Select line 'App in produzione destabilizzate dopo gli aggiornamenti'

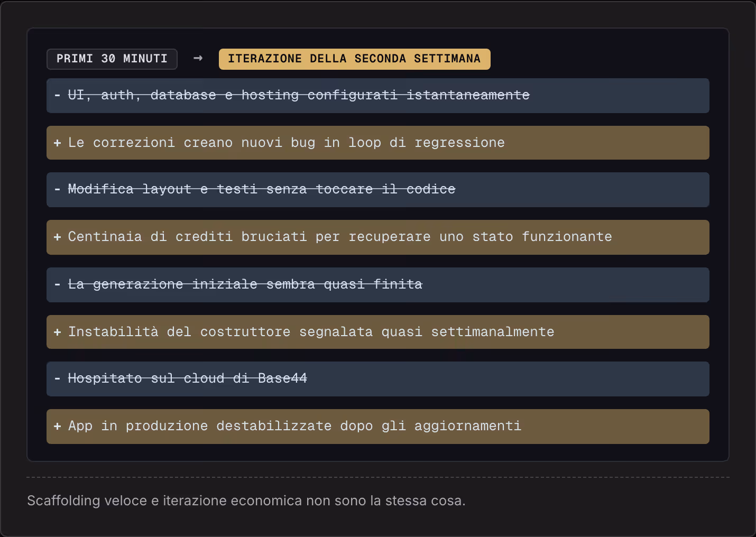pos(378,427)
